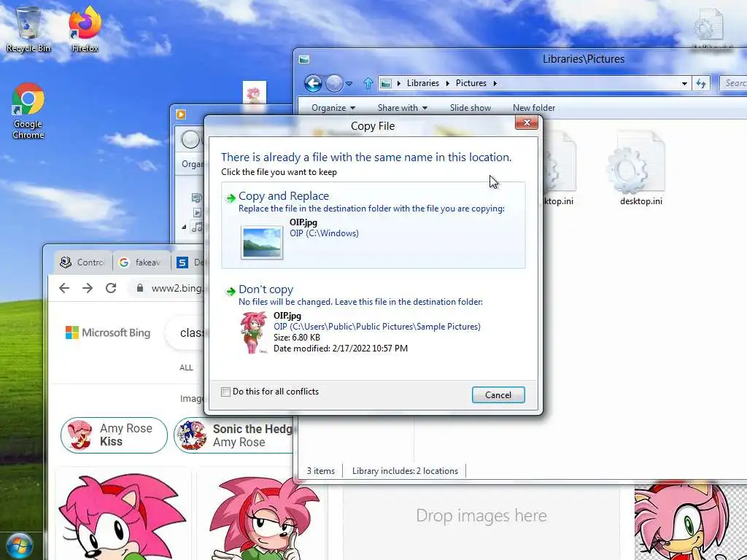Click the small Amy Rose image above media window
The image size is (747, 560).
click(x=255, y=93)
